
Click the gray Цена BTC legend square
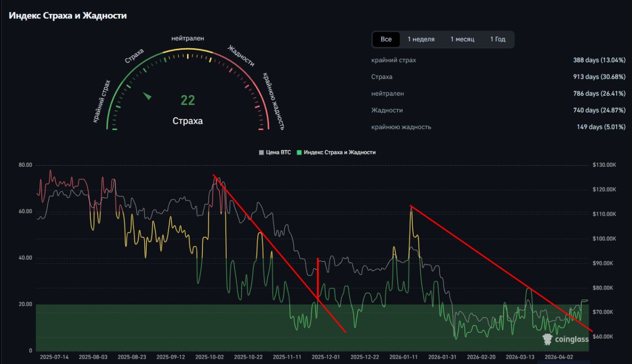(261, 153)
